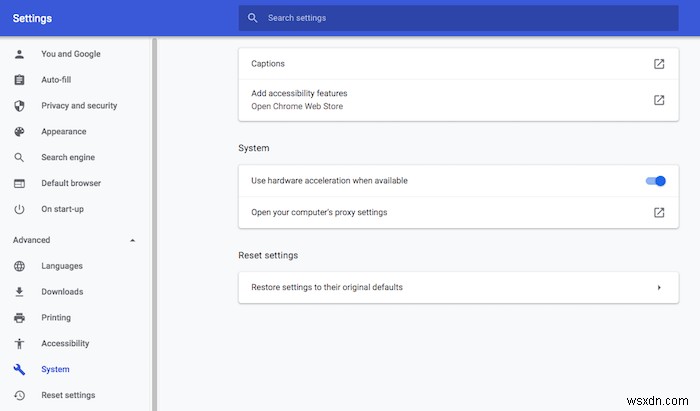The width and height of the screenshot is (700, 411).
Task: Click the Printing printer icon
Action: (x=19, y=318)
